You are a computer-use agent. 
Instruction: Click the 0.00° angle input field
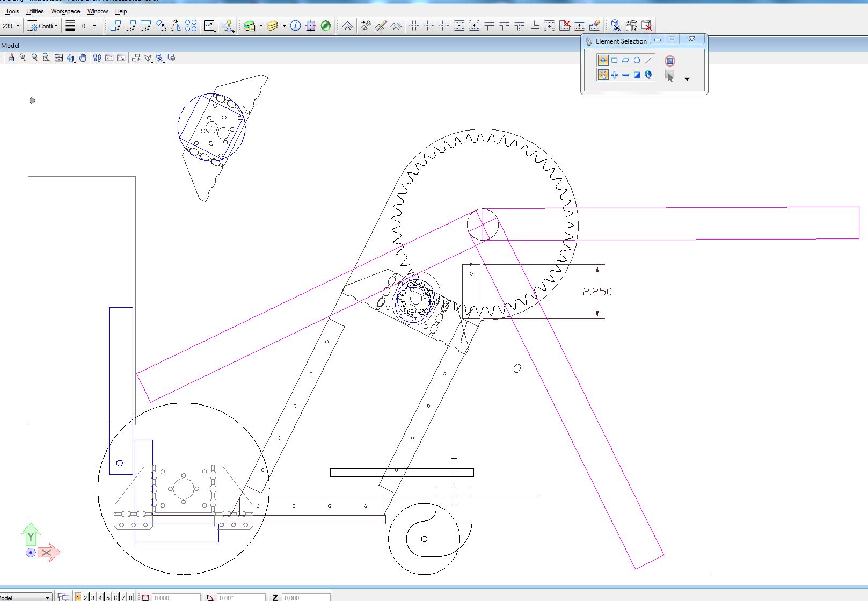(x=240, y=597)
